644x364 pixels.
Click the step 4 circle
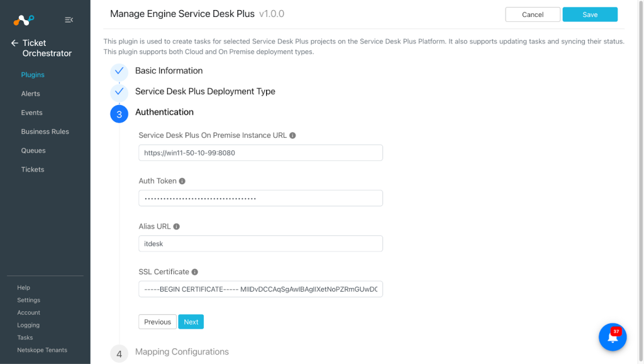(119, 354)
